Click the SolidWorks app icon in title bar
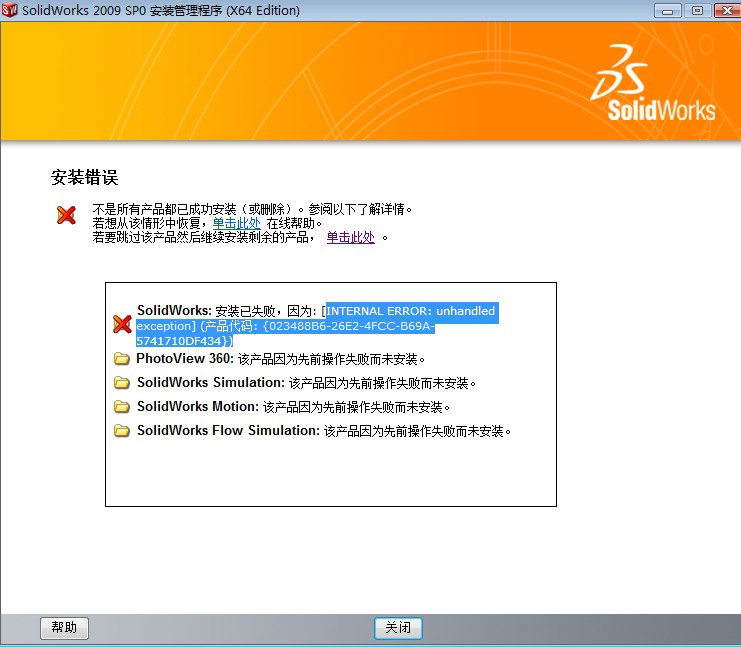 pyautogui.click(x=9, y=9)
